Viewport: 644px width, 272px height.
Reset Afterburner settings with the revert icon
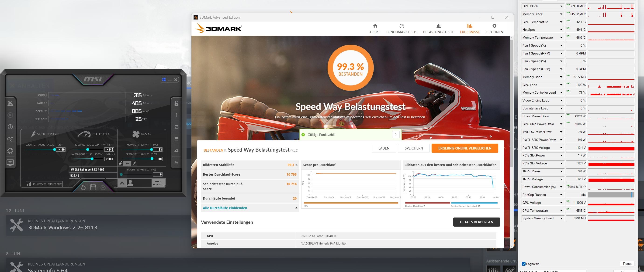tap(83, 187)
